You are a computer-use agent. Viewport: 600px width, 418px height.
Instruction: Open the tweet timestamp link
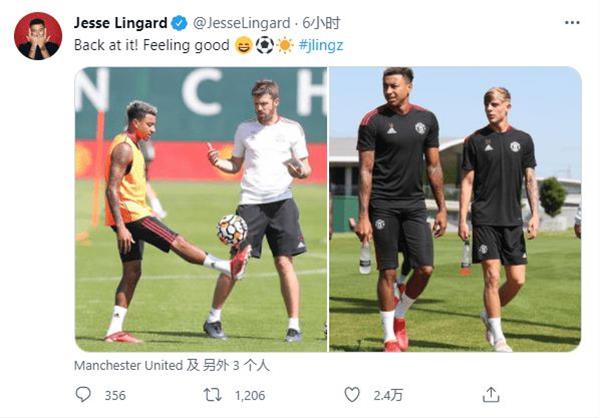click(321, 23)
